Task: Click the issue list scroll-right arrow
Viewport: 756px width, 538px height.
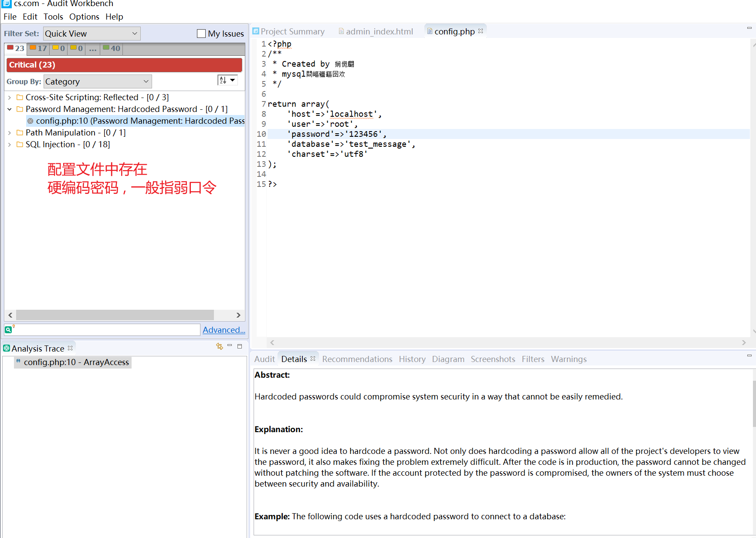Action: tap(238, 315)
